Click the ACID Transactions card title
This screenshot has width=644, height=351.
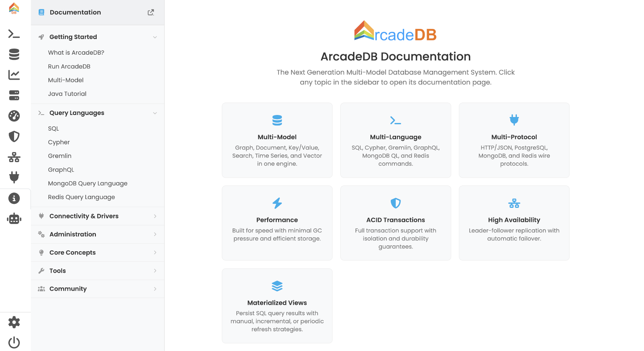pos(396,220)
